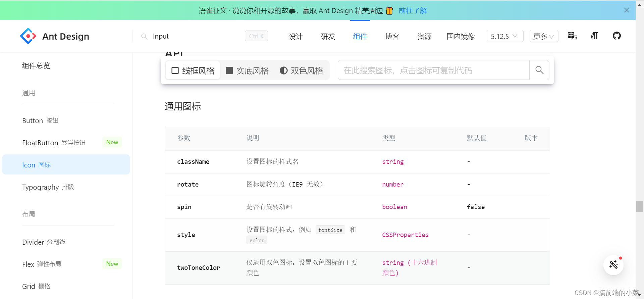Select the outlined 线框风格 style
Screen dimensions: 644x299
193,70
